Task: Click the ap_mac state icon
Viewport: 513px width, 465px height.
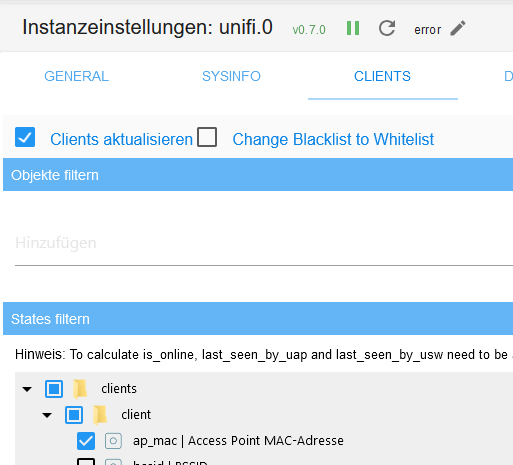Action: pos(113,441)
